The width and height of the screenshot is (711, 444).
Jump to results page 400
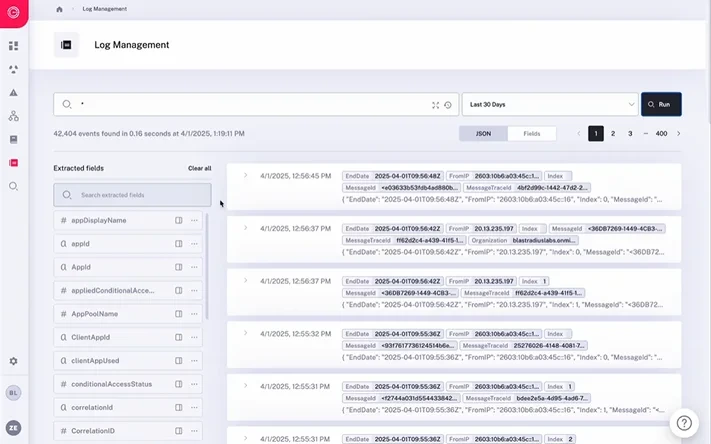pyautogui.click(x=661, y=134)
